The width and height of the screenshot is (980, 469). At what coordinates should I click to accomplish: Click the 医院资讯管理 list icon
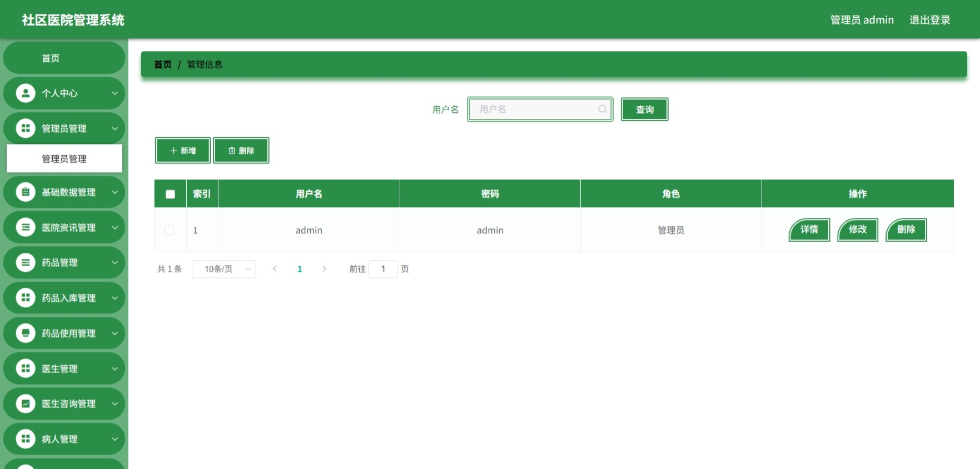pyautogui.click(x=26, y=227)
